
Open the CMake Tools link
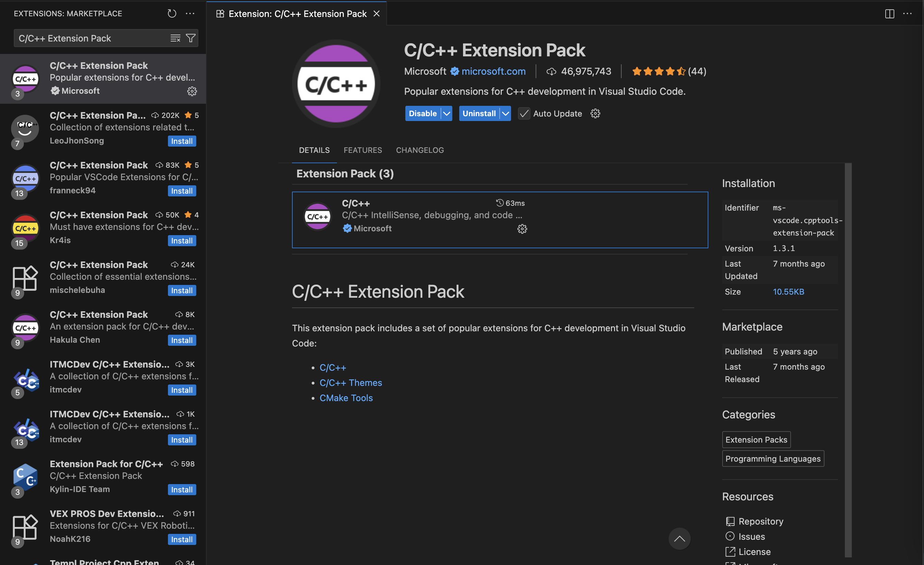click(x=346, y=398)
